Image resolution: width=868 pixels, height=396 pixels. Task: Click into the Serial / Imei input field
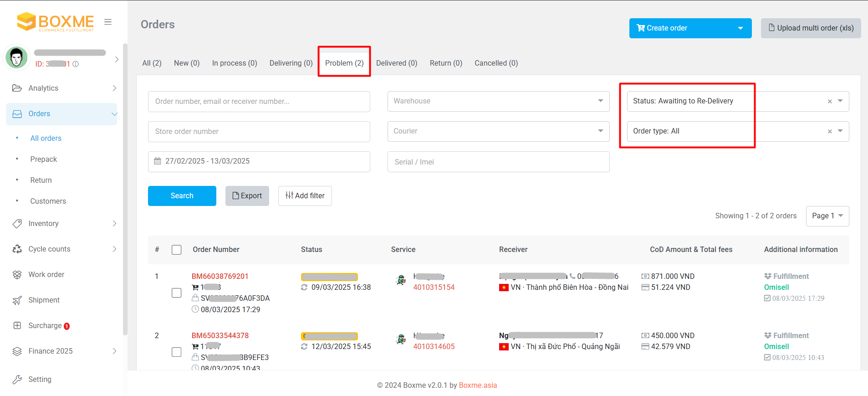point(498,162)
